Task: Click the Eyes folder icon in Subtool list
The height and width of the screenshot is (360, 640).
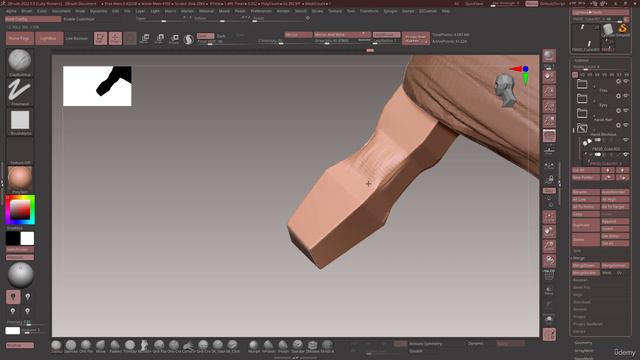Action: pyautogui.click(x=582, y=98)
